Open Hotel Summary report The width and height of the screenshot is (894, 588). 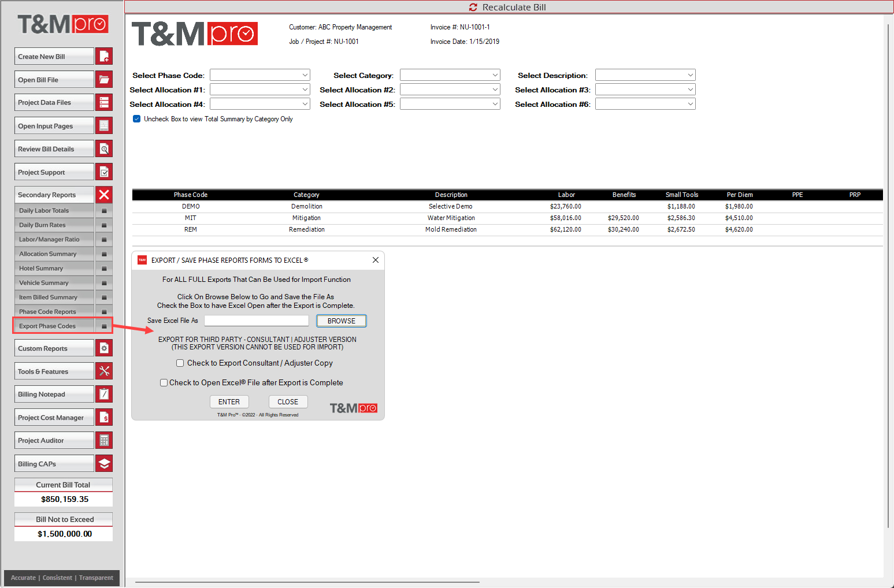click(x=54, y=269)
